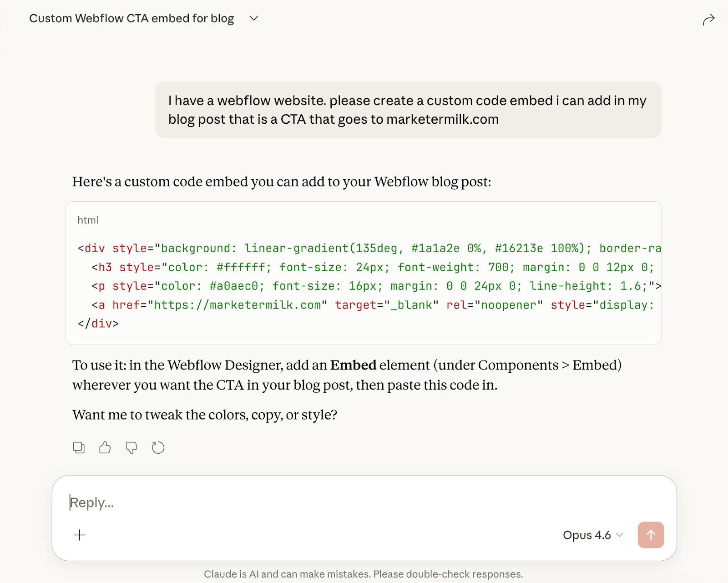Regenerate the response with the retry icon

point(158,447)
